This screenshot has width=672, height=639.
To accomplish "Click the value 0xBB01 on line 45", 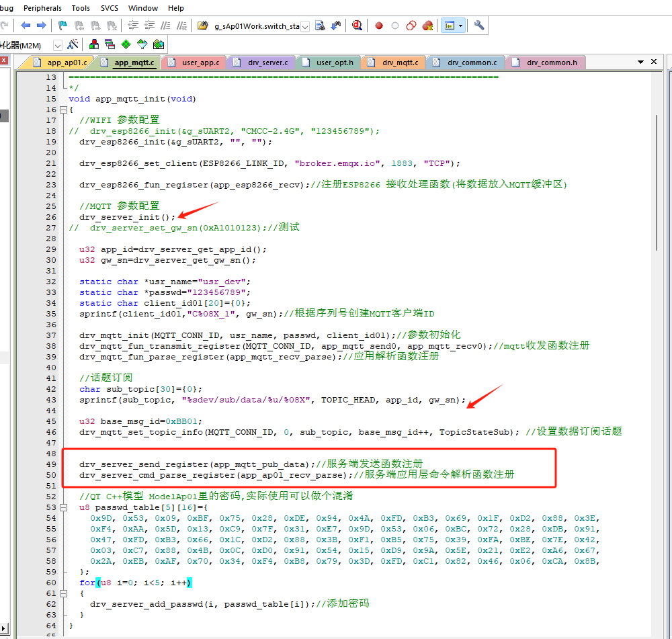I will (181, 421).
